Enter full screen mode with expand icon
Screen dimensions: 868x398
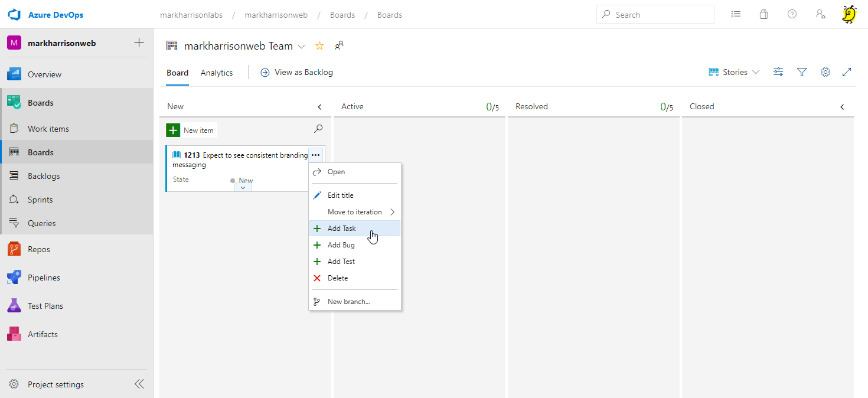pos(847,72)
